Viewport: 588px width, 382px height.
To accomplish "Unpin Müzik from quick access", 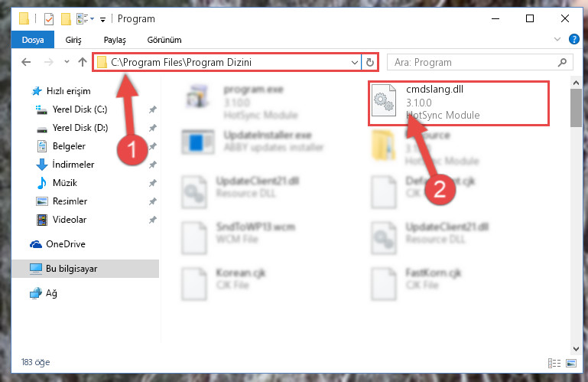I will tap(153, 183).
